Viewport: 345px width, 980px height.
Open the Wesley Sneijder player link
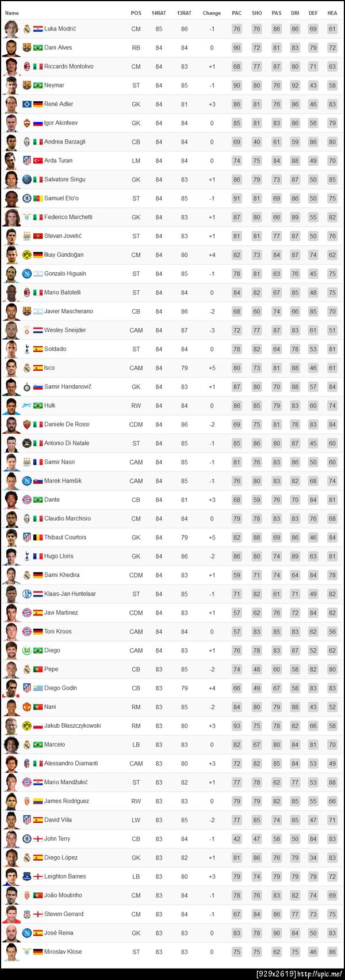point(65,330)
